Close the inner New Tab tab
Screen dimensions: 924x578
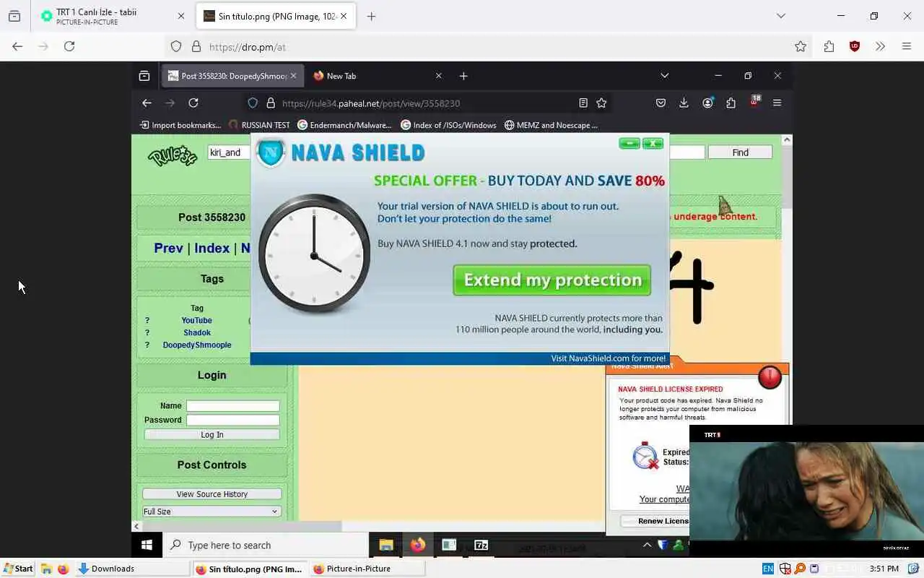click(438, 76)
